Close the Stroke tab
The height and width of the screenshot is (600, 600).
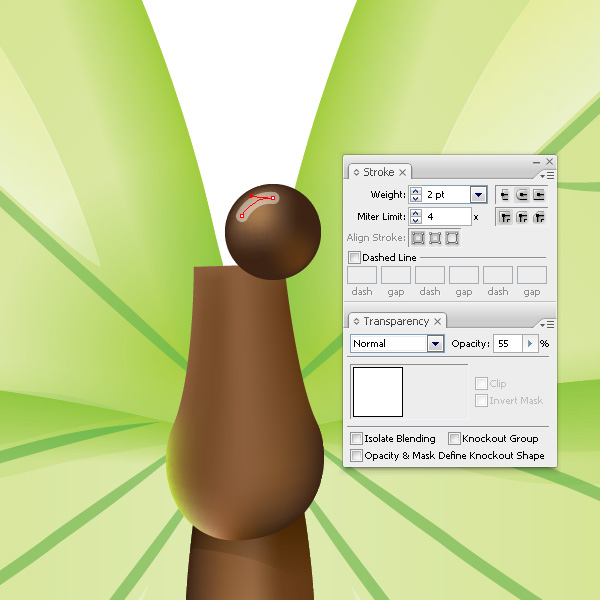pos(403,173)
